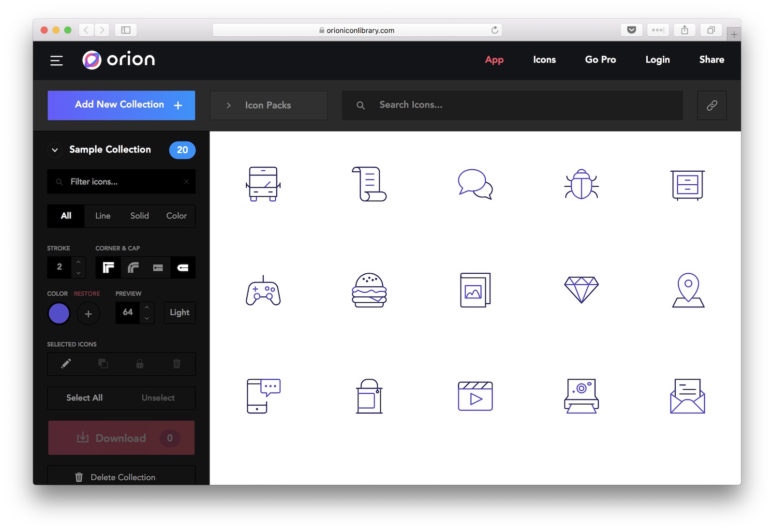Image resolution: width=774 pixels, height=532 pixels.
Task: Open the Go Pro page
Action: (600, 59)
